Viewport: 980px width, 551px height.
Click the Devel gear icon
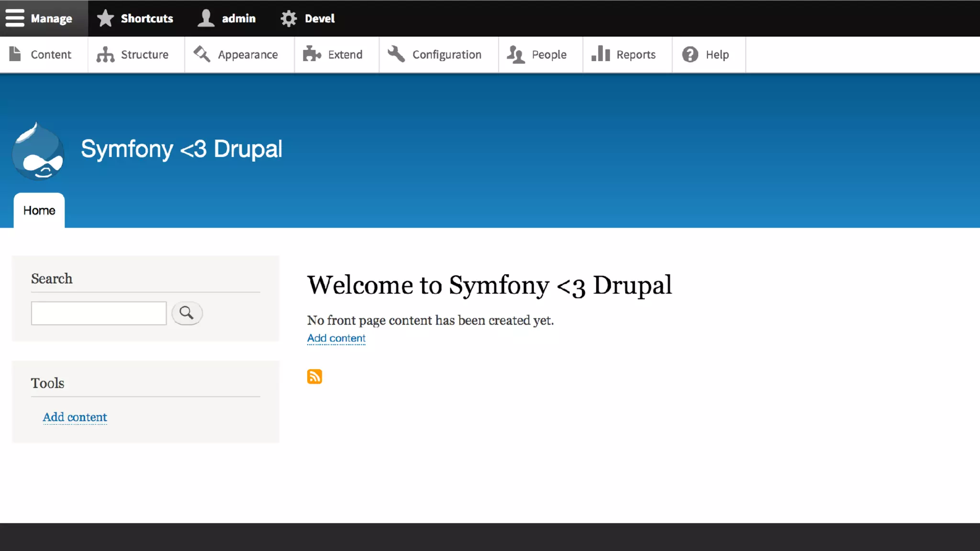[289, 19]
